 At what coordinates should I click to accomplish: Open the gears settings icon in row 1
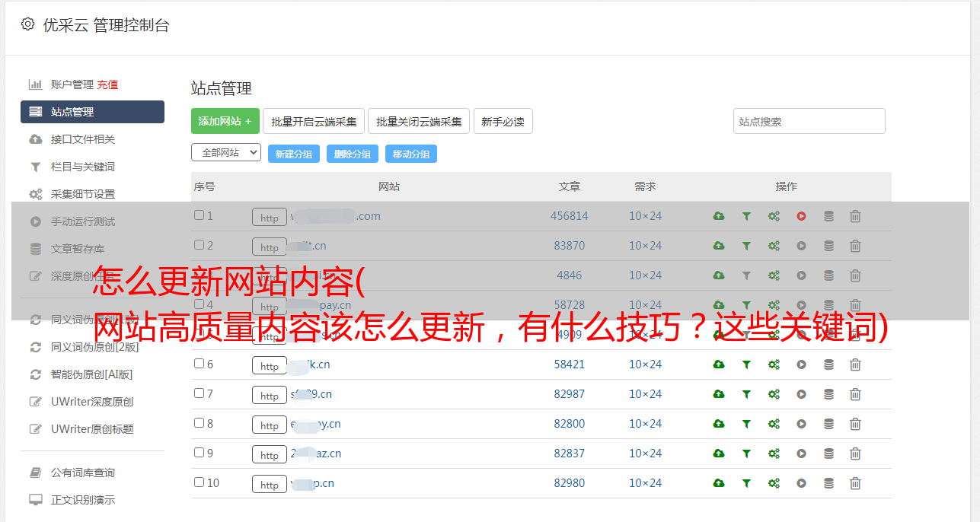[x=774, y=216]
